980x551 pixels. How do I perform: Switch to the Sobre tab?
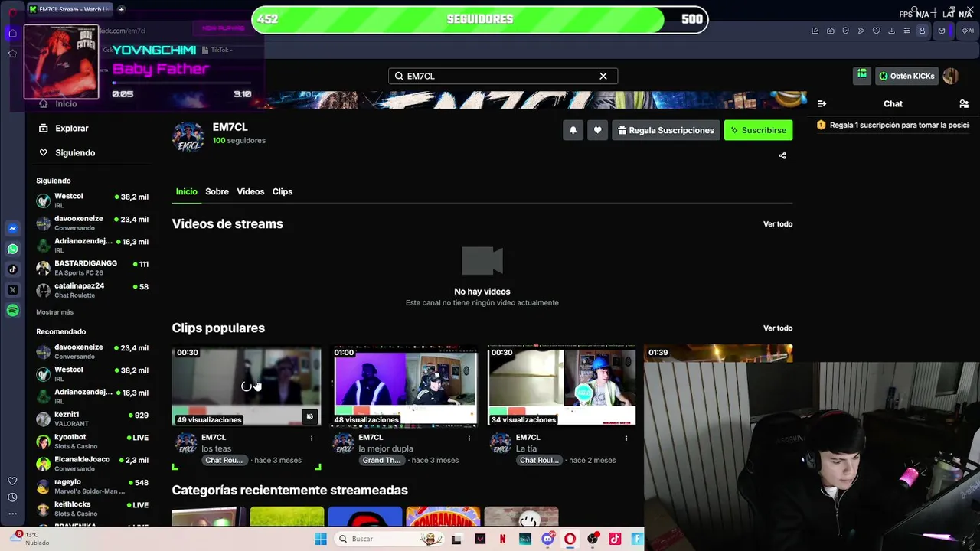217,191
